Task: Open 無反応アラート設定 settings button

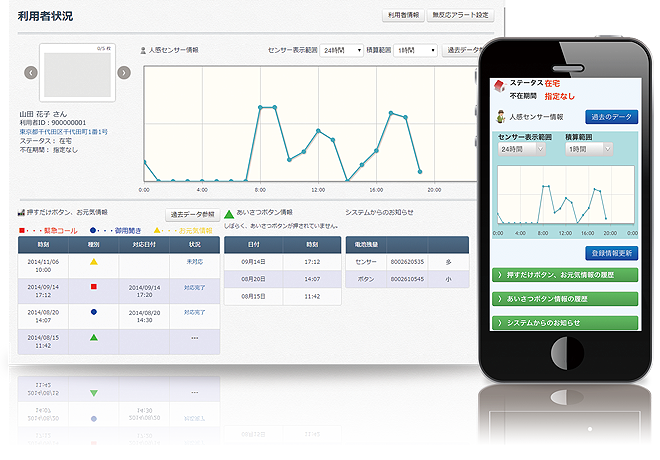Action: coord(460,15)
